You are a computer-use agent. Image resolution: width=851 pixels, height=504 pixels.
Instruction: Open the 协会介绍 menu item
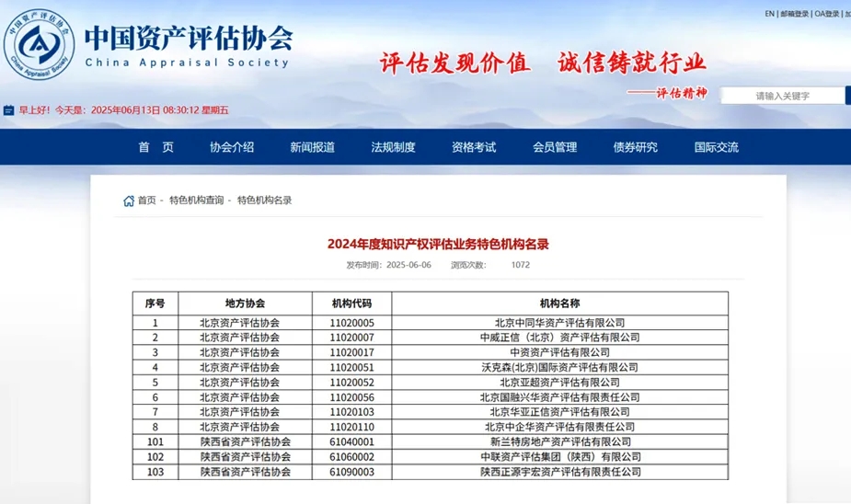tap(232, 147)
